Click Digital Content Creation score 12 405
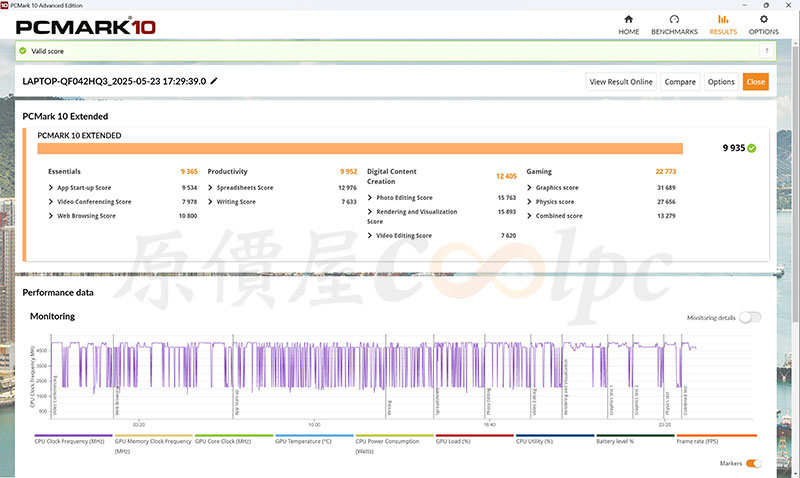This screenshot has width=800, height=478. coord(506,176)
